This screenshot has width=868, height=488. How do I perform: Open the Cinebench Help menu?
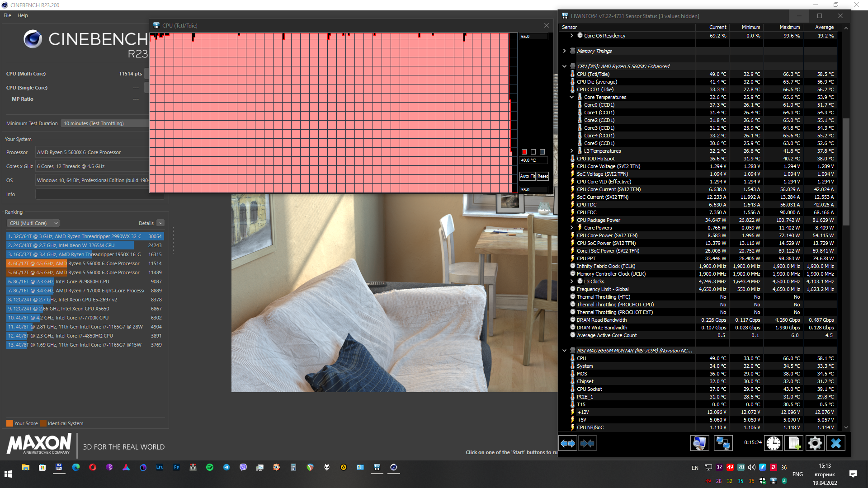23,15
